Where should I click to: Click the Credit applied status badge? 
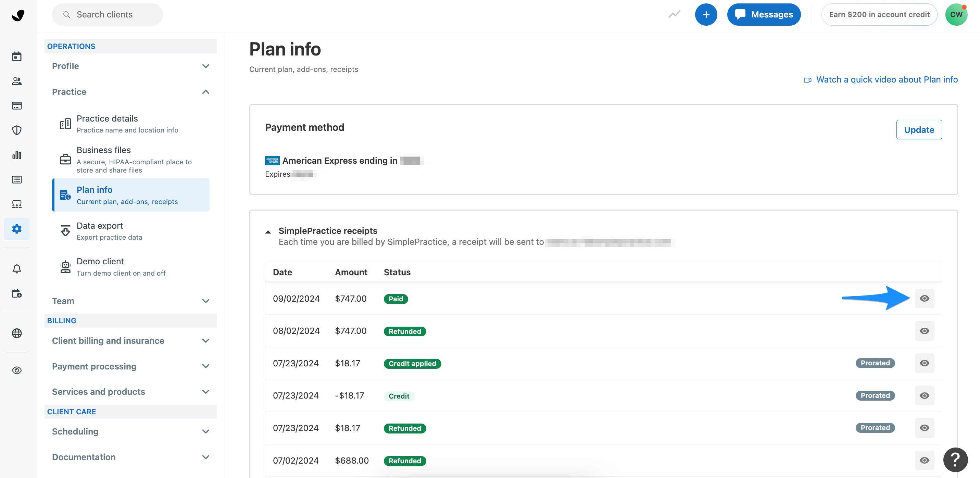(x=412, y=363)
